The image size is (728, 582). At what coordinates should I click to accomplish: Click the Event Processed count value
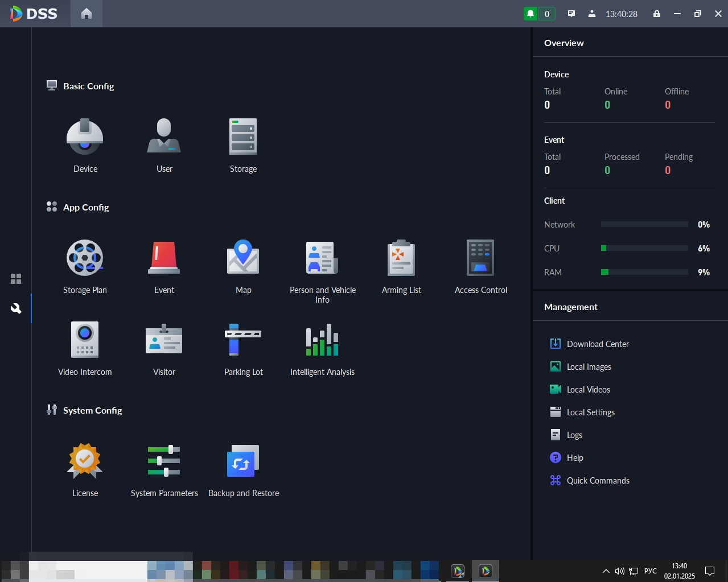point(607,170)
